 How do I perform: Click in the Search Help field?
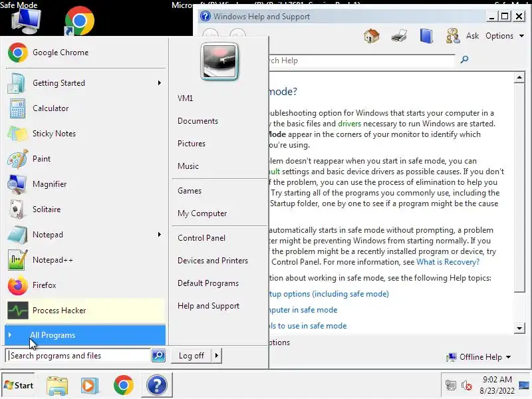point(362,61)
